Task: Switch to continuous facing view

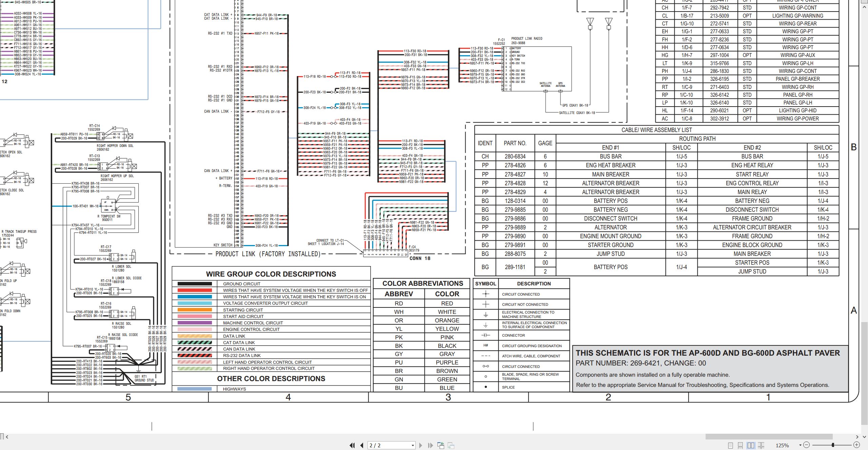Action: click(761, 445)
